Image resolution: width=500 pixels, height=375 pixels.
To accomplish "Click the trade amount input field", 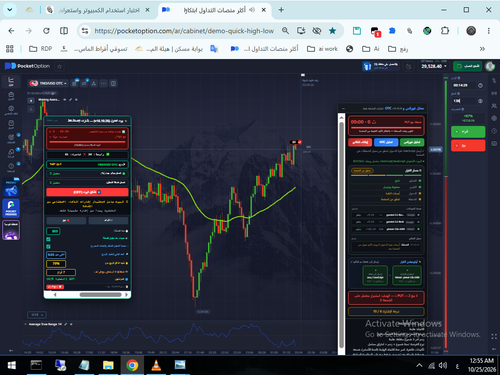I will [x=464, y=101].
